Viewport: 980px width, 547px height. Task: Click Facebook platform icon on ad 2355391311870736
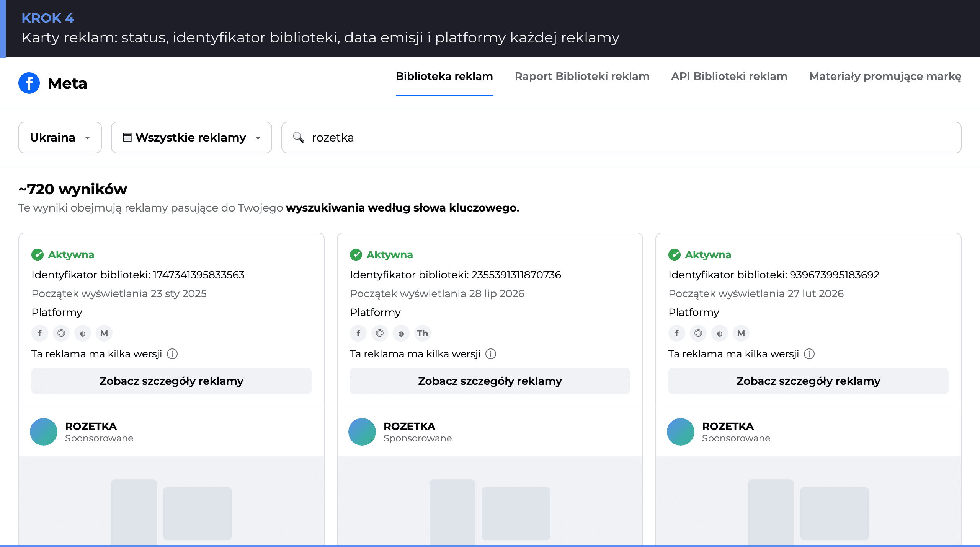click(358, 333)
